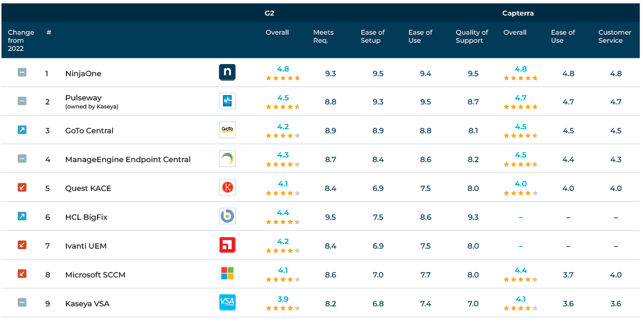Image resolution: width=644 pixels, height=323 pixels.
Task: Click the Change from 2022 column header
Action: click(x=21, y=40)
